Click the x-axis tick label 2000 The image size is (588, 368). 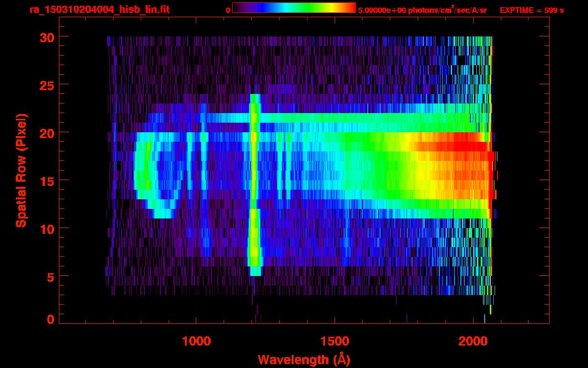(x=473, y=341)
